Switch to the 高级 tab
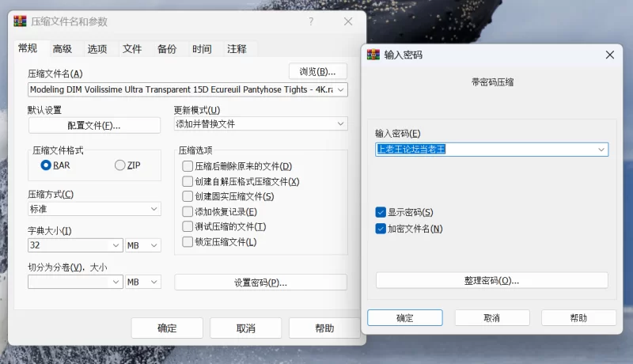The image size is (633, 364). pos(63,49)
